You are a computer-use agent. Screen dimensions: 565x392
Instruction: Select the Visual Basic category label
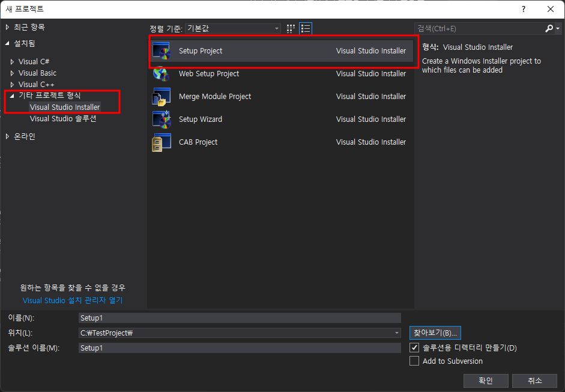37,73
